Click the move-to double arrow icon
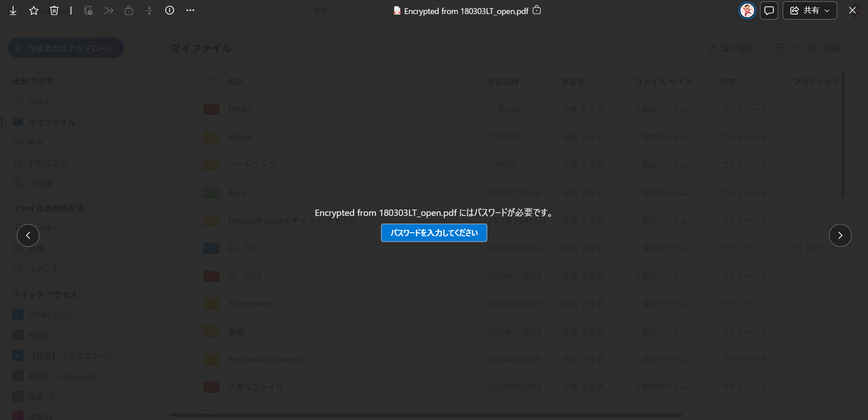Viewport: 868px width, 420px height. pos(108,10)
